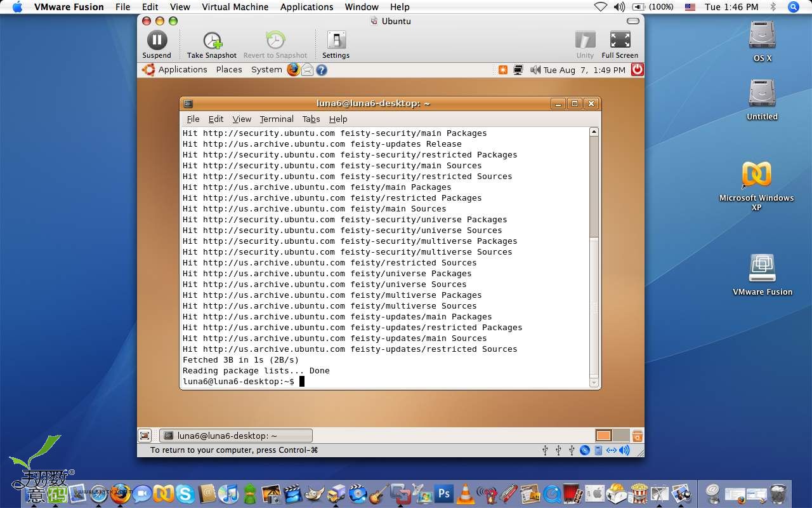Open the Ubuntu System menu
Screen dimensions: 812x508
(x=266, y=70)
